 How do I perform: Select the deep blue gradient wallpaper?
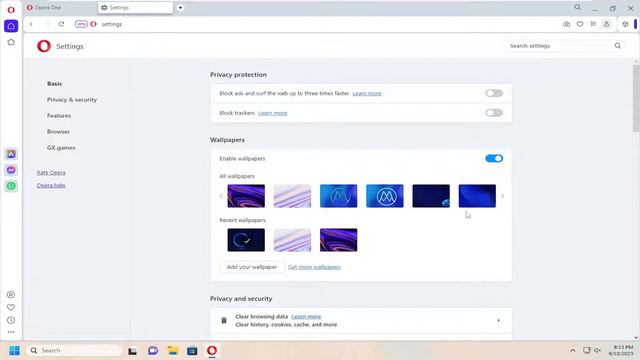click(x=477, y=196)
